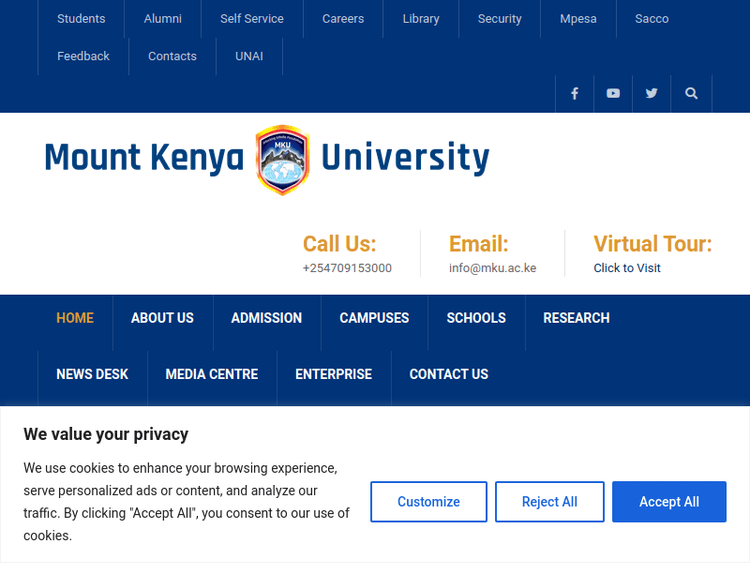Open the RESEARCH menu
The image size is (750, 563).
[x=576, y=318]
